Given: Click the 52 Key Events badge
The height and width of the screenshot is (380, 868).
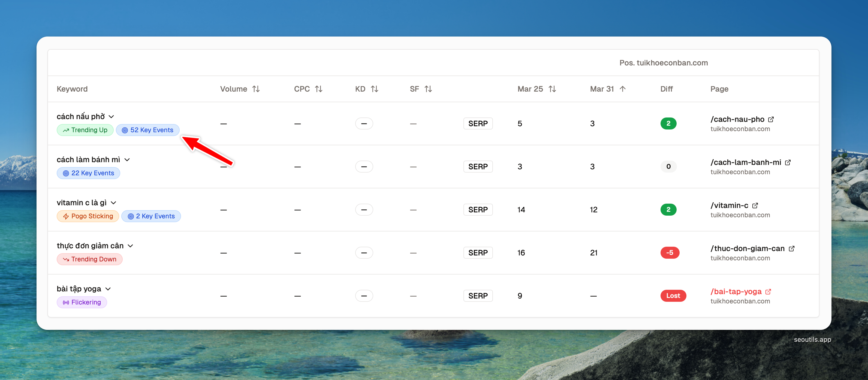Looking at the screenshot, I should tap(147, 130).
